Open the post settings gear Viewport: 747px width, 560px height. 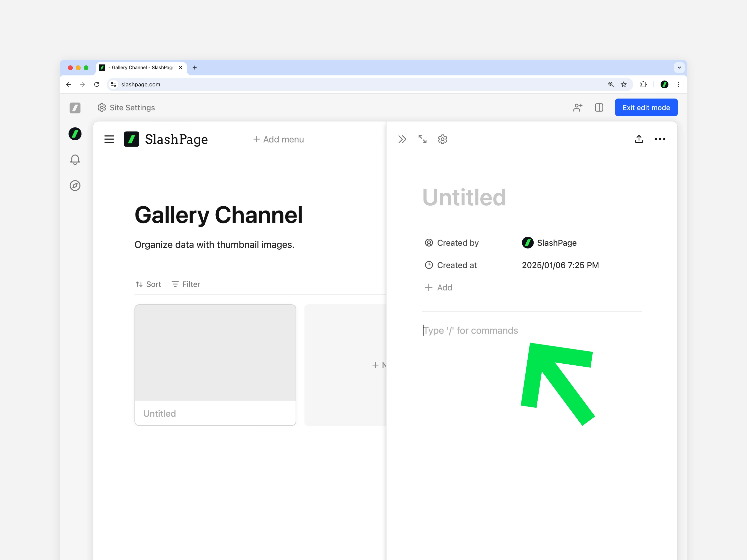click(442, 139)
